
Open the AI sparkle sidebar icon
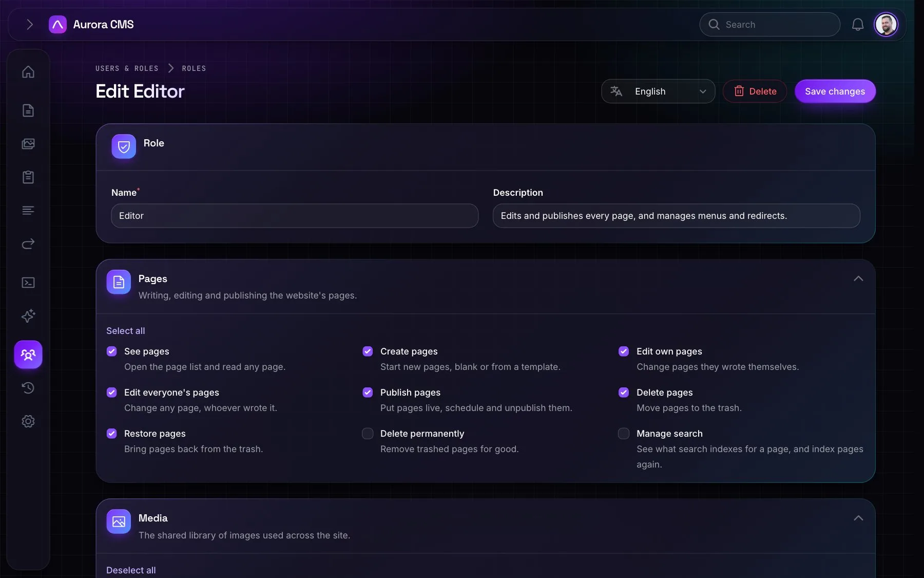click(x=28, y=315)
